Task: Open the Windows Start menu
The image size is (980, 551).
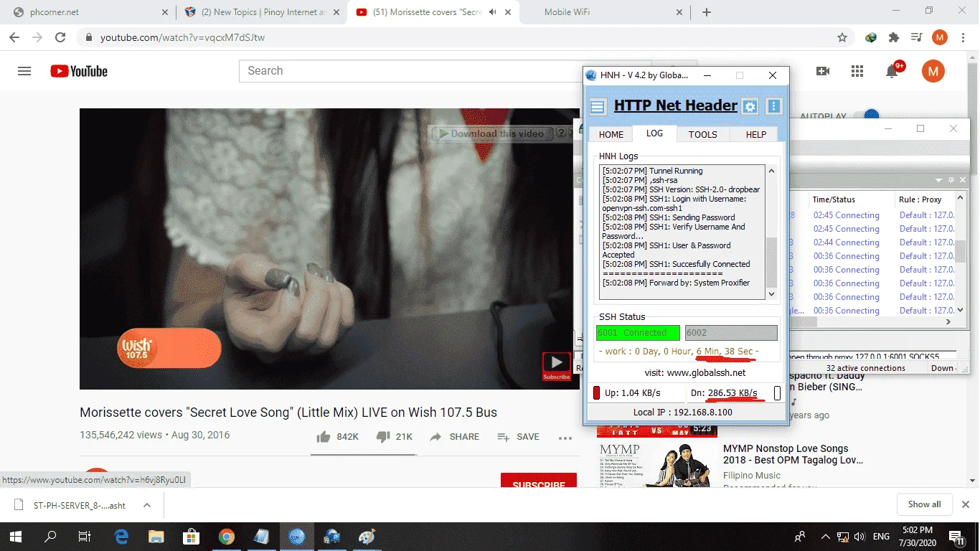Action: tap(15, 536)
